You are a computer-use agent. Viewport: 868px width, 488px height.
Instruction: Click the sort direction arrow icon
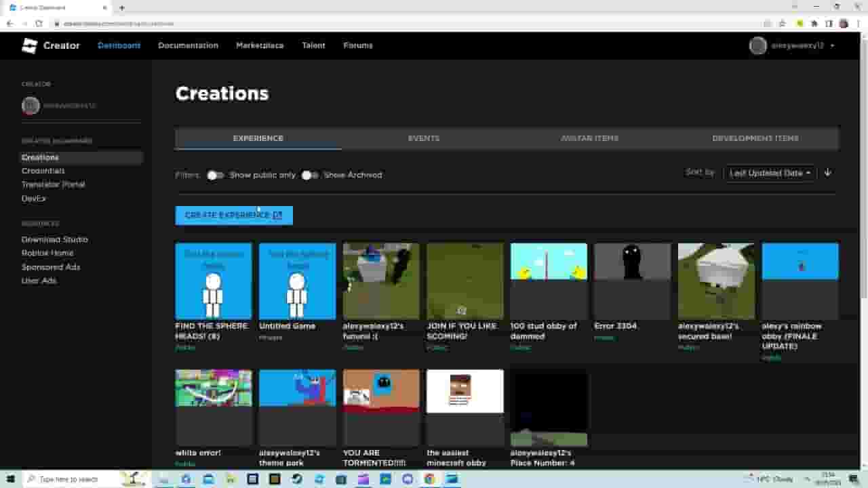828,173
